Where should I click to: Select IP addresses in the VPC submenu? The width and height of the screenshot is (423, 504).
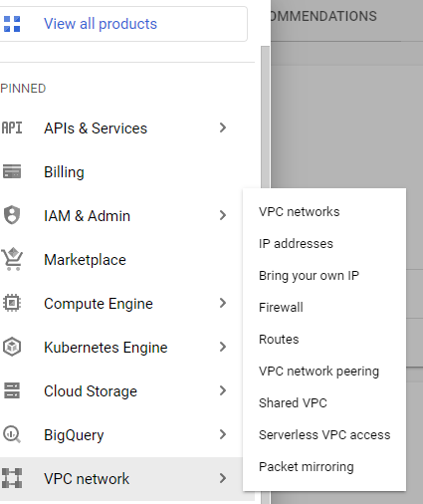(x=296, y=244)
